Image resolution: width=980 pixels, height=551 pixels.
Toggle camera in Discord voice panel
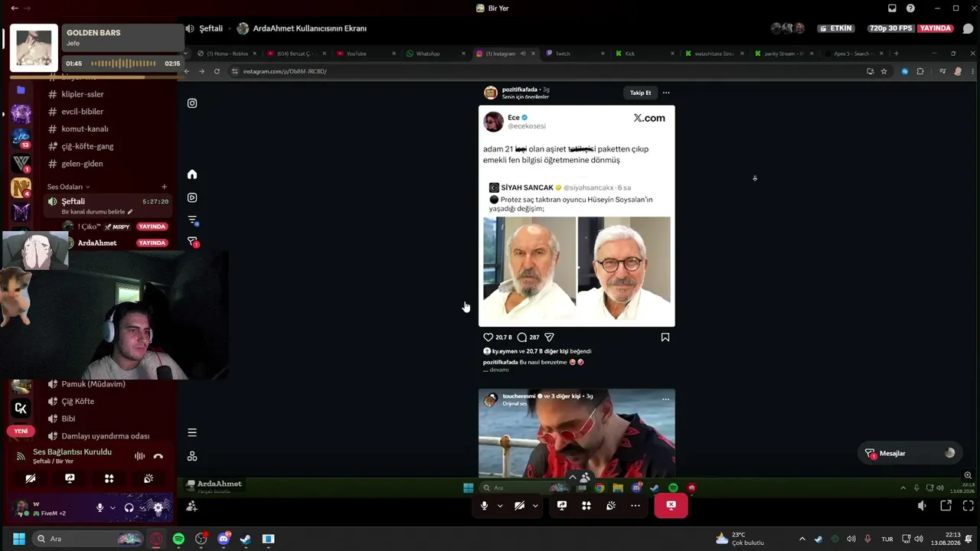(31, 478)
